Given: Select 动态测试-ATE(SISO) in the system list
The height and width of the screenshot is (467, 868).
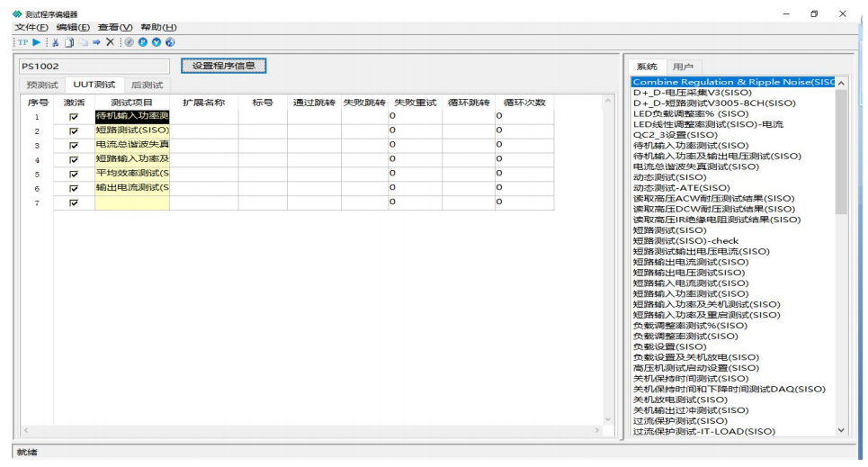Looking at the screenshot, I should pos(681,188).
